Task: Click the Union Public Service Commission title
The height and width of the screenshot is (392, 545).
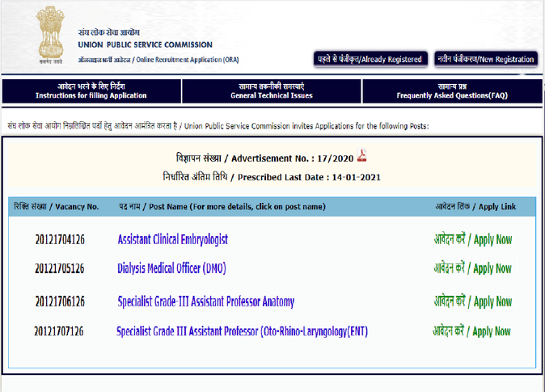Action: pos(146,45)
